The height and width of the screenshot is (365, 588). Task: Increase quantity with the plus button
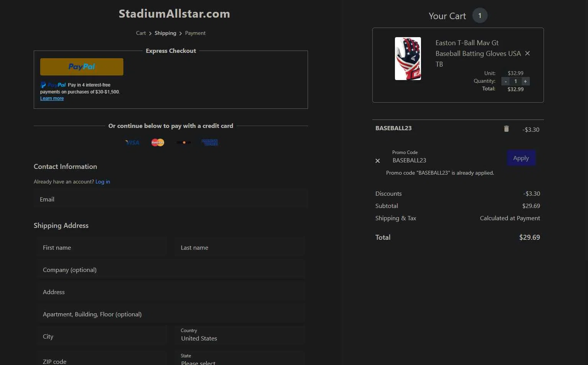(x=525, y=81)
